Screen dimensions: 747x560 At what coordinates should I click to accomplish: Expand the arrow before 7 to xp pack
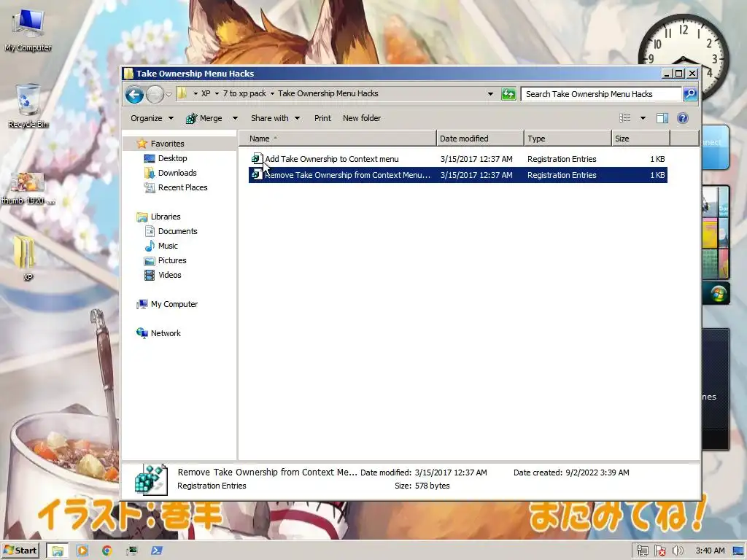pyautogui.click(x=217, y=94)
